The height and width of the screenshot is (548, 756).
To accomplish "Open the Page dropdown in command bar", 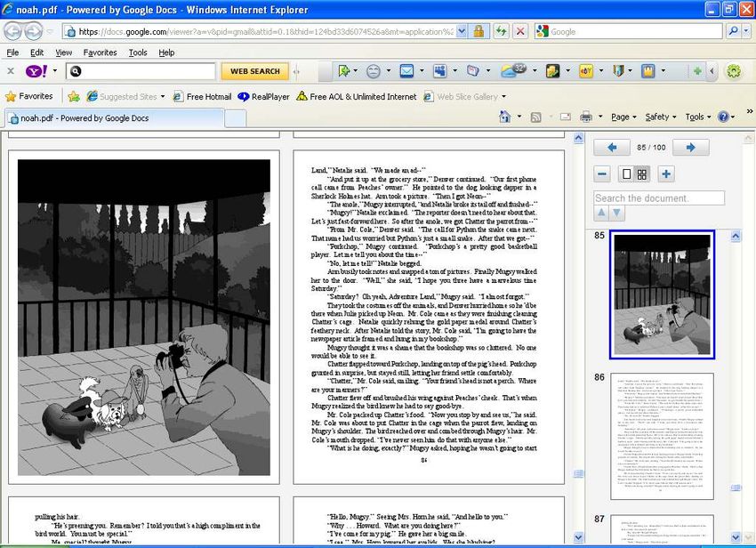I will [623, 117].
